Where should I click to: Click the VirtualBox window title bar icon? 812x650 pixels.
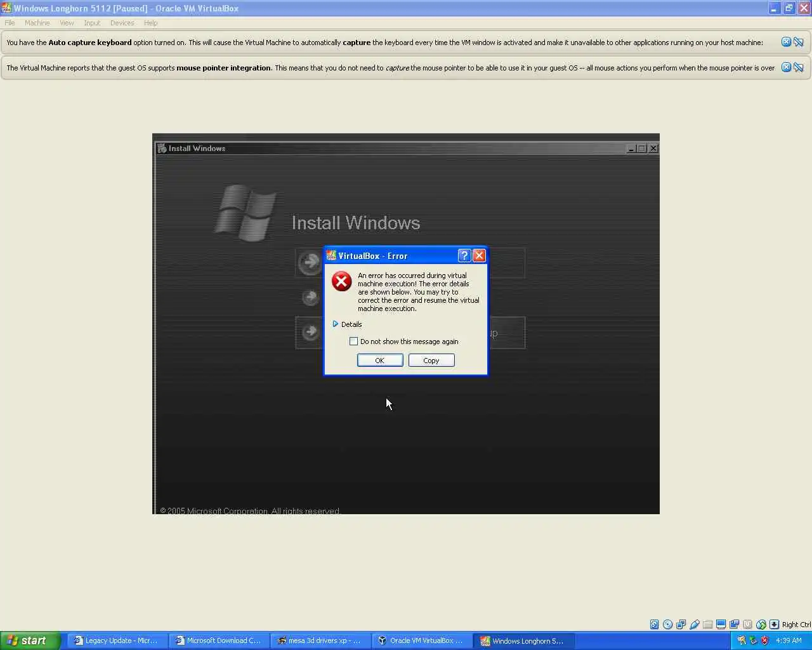tap(6, 8)
